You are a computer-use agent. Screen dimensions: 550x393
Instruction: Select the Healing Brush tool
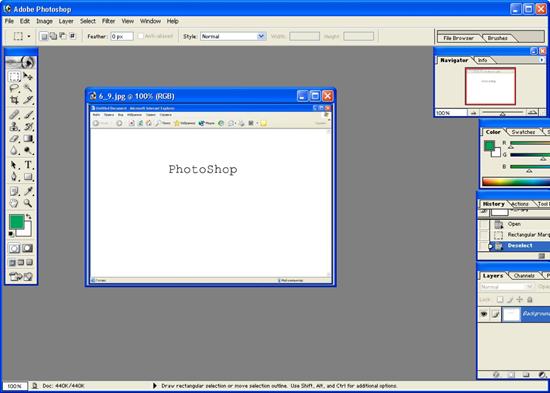pos(14,115)
